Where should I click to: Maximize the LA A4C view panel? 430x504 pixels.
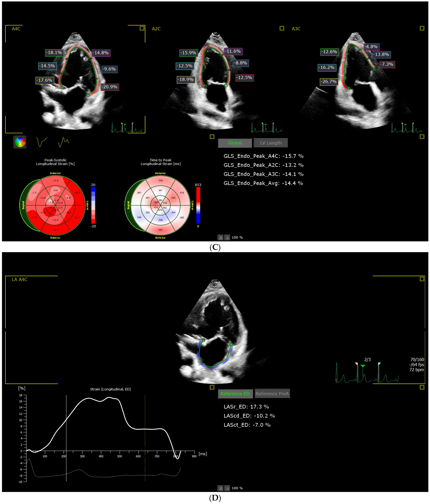tap(422, 279)
